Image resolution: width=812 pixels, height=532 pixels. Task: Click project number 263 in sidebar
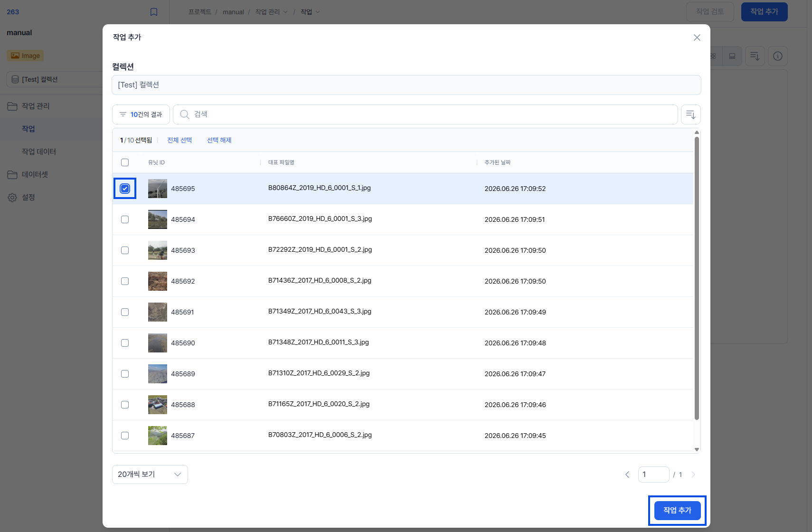13,12
